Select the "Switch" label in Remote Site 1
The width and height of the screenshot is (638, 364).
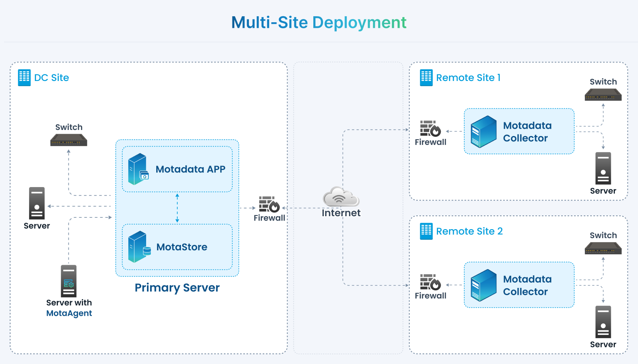603,82
